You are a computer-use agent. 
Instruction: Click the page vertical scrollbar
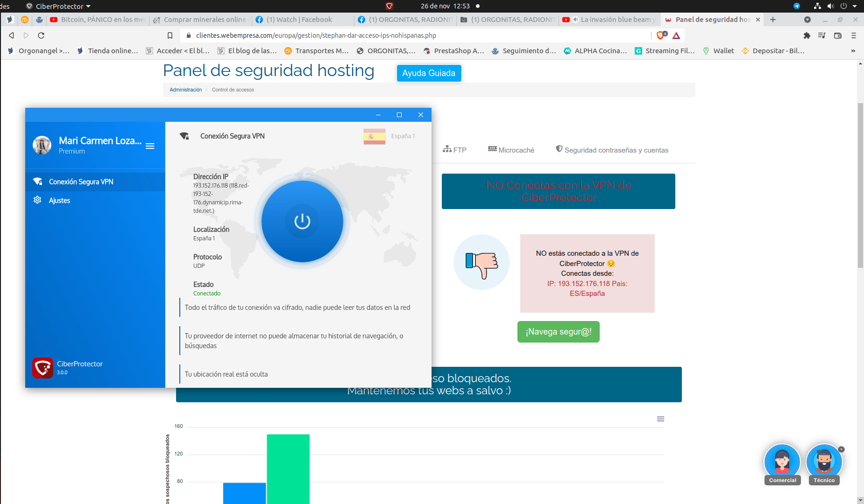(860, 186)
